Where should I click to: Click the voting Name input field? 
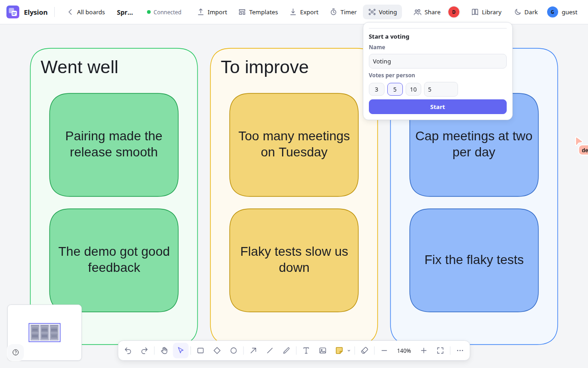point(437,61)
